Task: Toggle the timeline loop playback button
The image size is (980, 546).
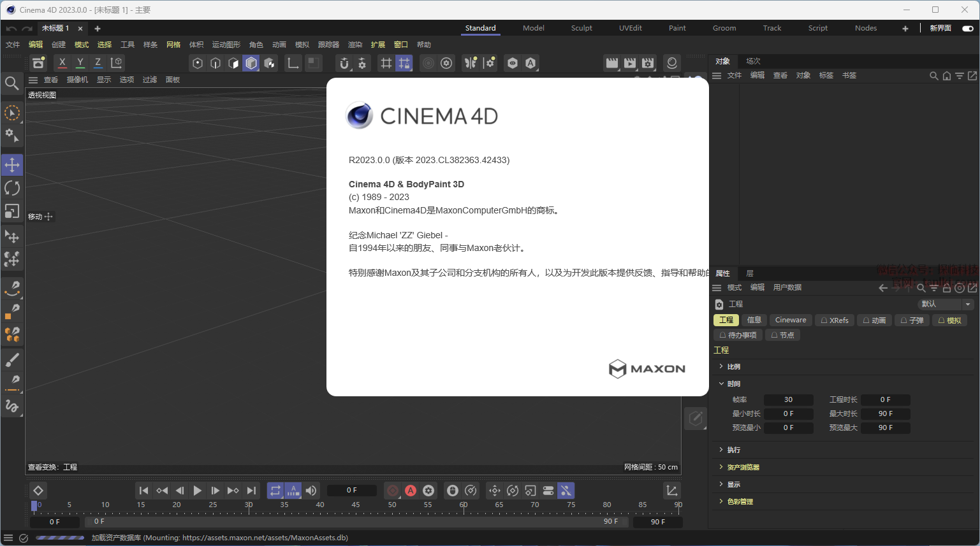Action: click(x=275, y=491)
